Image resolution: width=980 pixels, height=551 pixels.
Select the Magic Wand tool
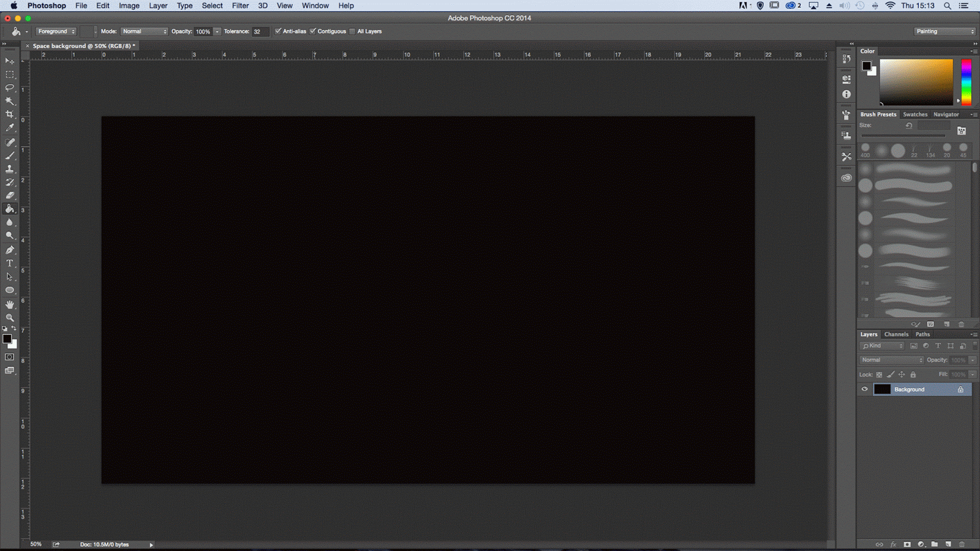pyautogui.click(x=10, y=101)
